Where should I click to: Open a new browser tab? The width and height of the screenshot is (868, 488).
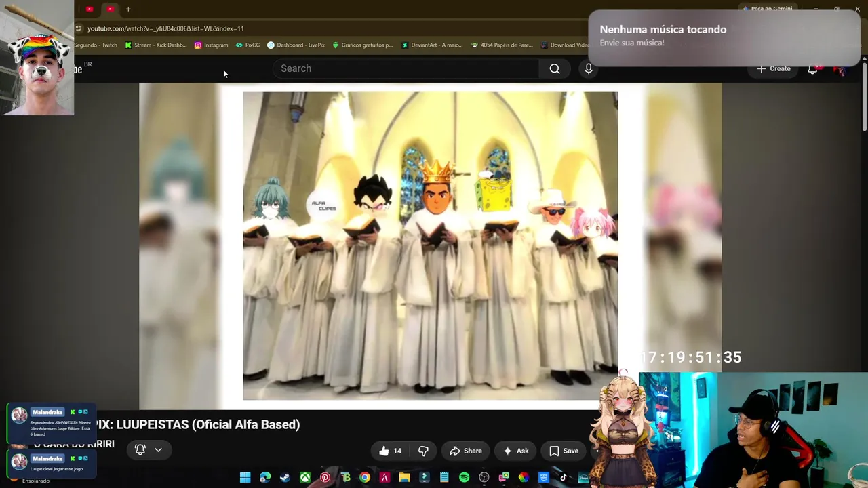(128, 9)
